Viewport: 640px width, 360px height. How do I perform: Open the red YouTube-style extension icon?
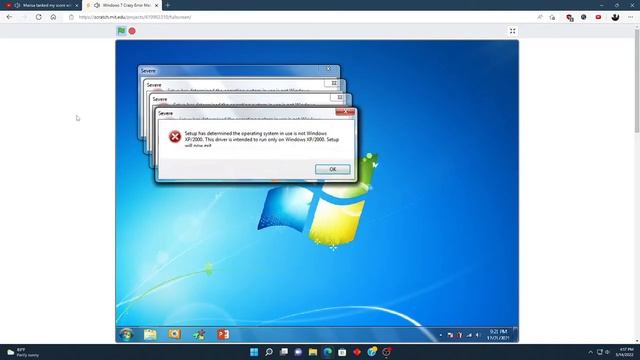(598, 17)
